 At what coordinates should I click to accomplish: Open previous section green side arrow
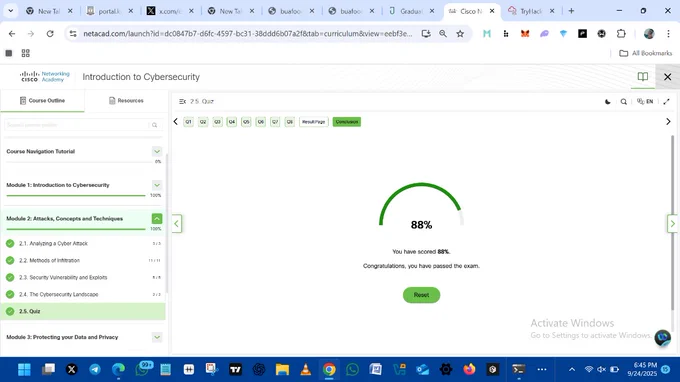coord(177,224)
